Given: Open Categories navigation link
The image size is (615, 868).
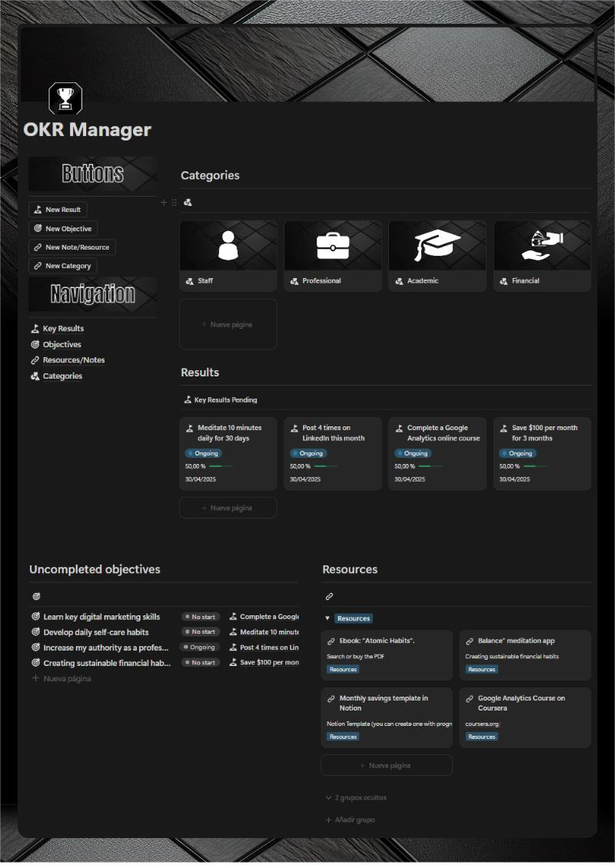Looking at the screenshot, I should [57, 376].
